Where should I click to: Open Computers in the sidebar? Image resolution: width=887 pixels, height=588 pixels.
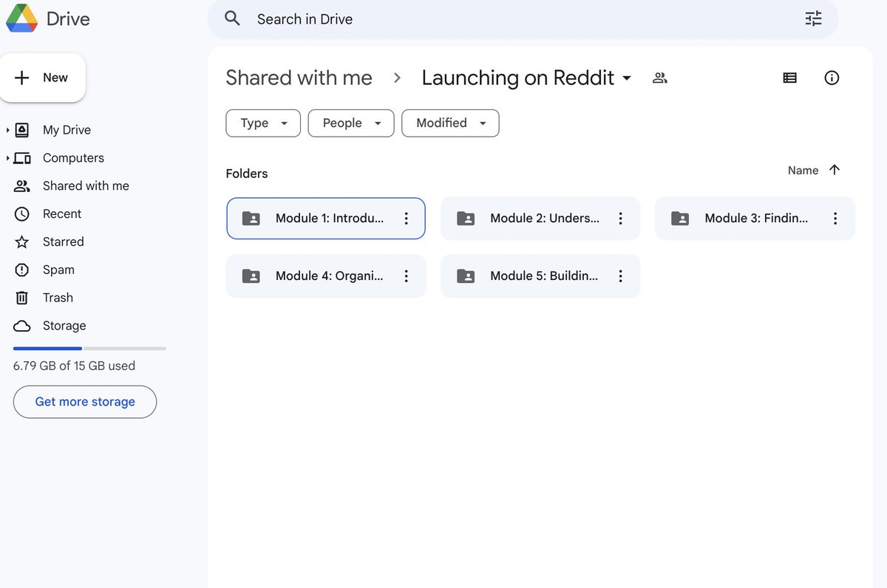[73, 158]
